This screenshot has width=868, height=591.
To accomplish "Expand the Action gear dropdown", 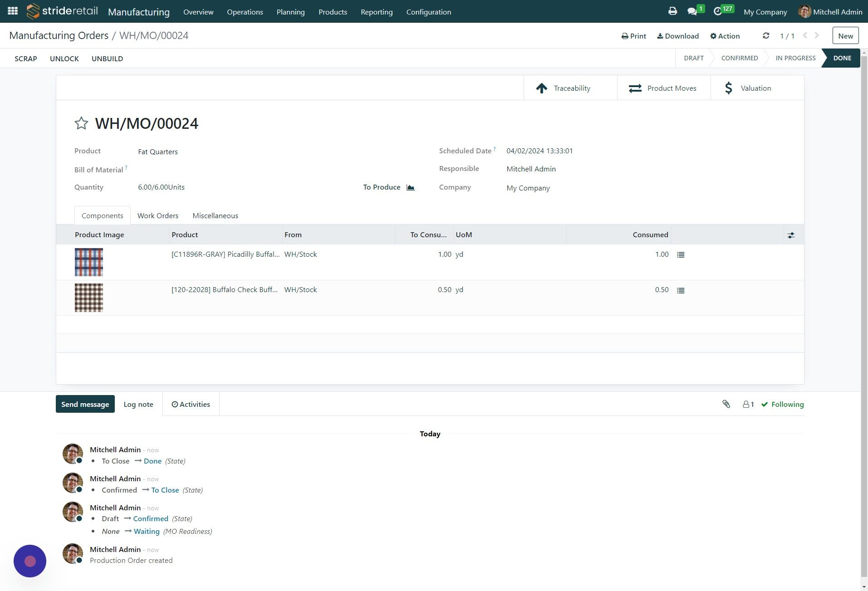I will tap(725, 36).
